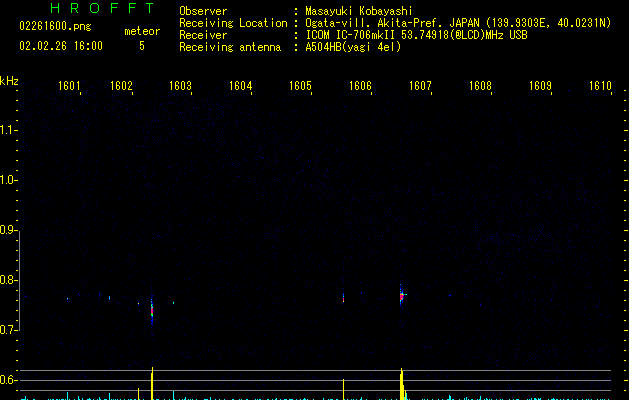Viewport: 629px width, 400px height.
Task: Click the 1606 time axis label
Action: point(360,86)
